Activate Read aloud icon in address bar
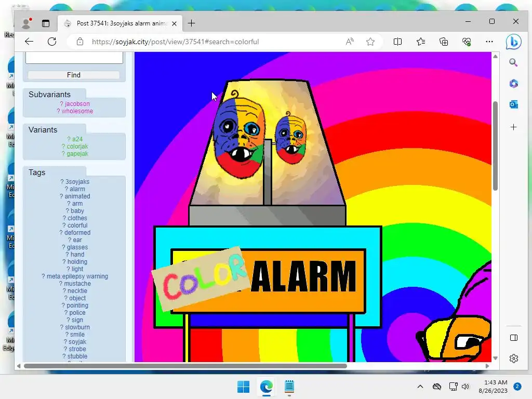Screen dimensions: 532x399 click(x=350, y=42)
